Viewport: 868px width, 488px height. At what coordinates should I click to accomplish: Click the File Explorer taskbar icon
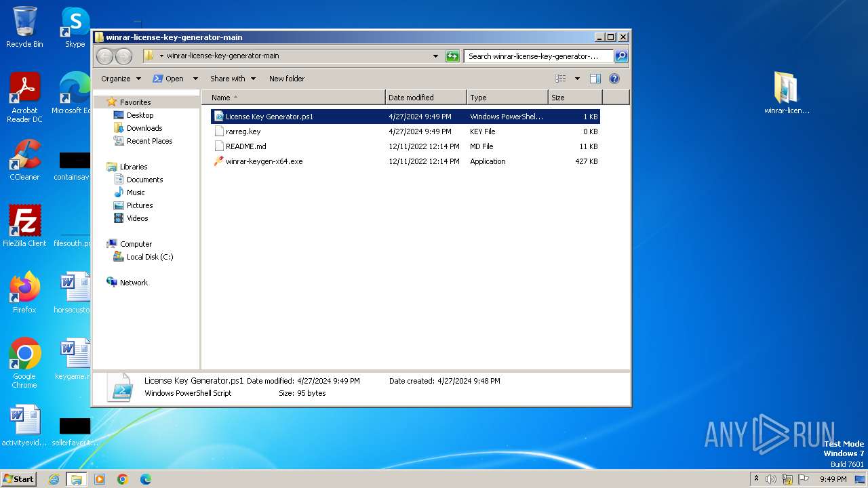pos(76,479)
